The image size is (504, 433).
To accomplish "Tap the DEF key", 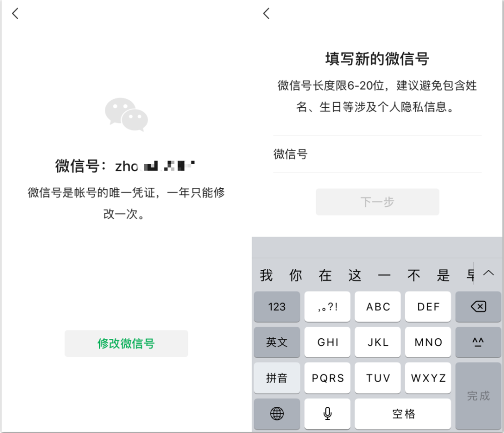I will coord(428,307).
